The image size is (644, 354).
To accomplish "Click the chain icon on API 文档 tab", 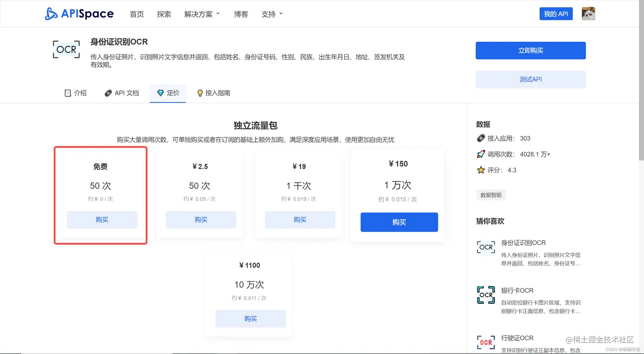I will pos(108,93).
